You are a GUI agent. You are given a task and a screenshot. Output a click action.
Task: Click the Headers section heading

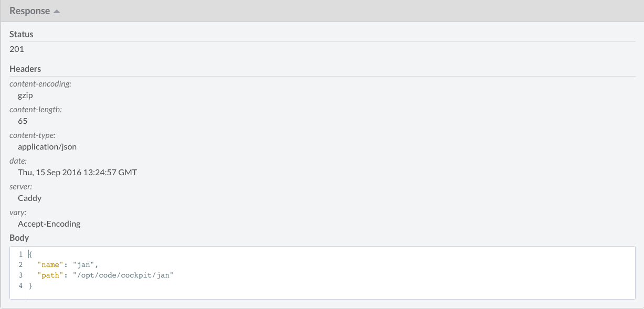25,69
